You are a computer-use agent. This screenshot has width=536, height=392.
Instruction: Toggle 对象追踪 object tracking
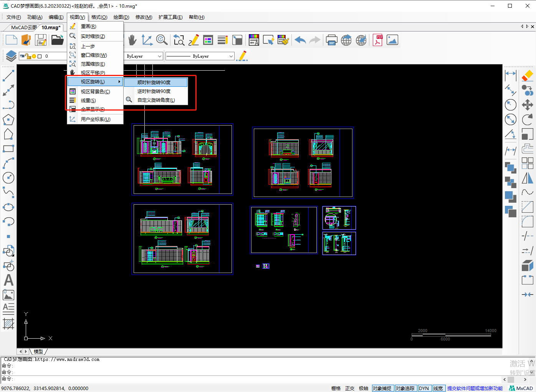click(405, 388)
